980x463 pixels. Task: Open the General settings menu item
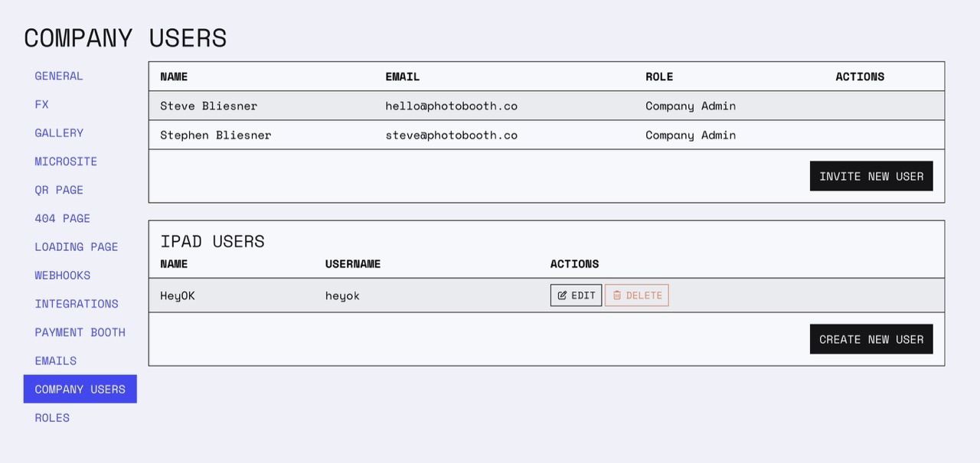click(59, 76)
